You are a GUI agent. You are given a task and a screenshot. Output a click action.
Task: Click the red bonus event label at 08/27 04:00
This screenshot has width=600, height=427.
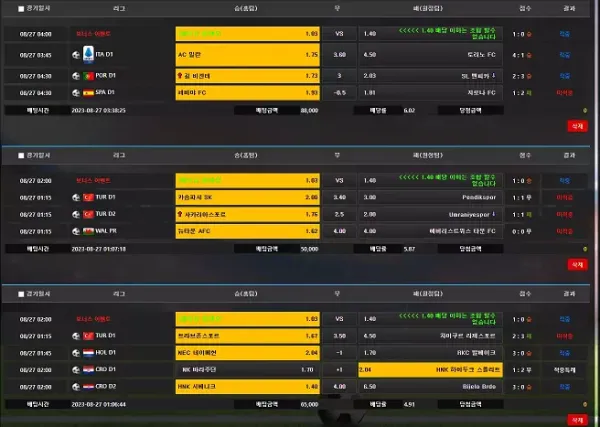coord(93,34)
